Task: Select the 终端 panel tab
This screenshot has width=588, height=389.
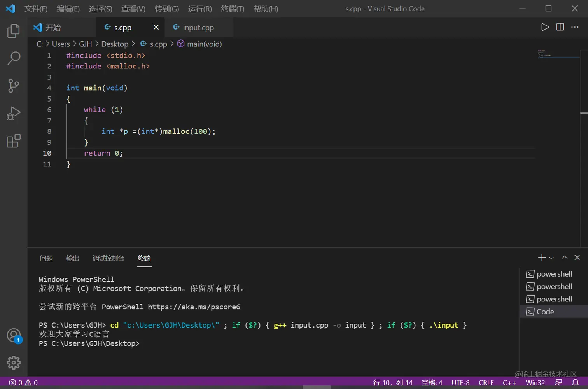Action: [144, 258]
